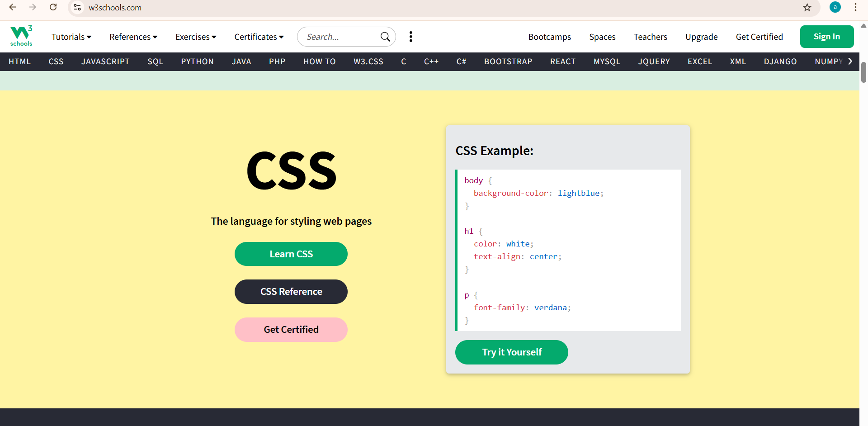Bookmark this page with the star icon
868x426 pixels.
(807, 7)
